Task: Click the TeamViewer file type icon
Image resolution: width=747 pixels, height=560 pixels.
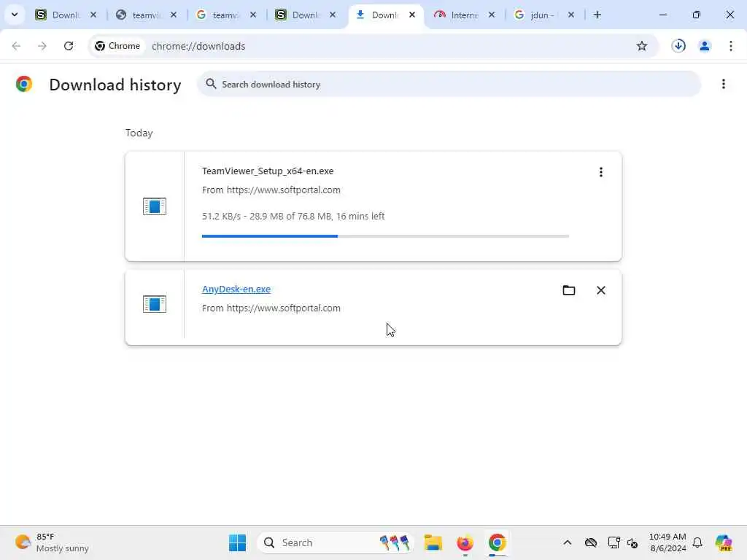Action: 155,206
